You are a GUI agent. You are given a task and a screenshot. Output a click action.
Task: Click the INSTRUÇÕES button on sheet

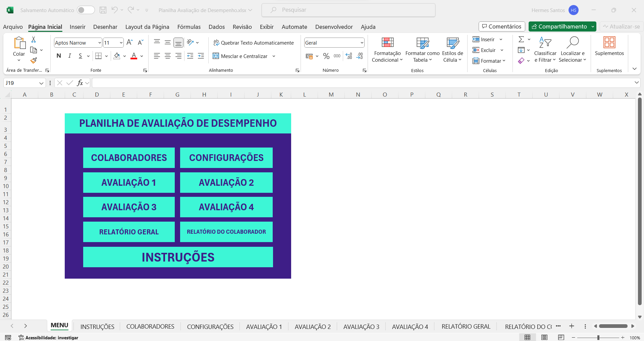[x=178, y=257]
